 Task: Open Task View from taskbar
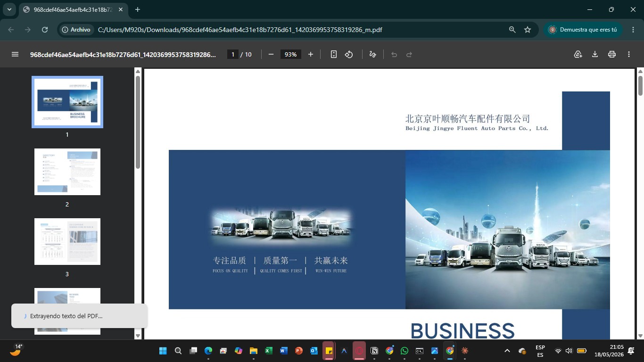click(x=193, y=351)
